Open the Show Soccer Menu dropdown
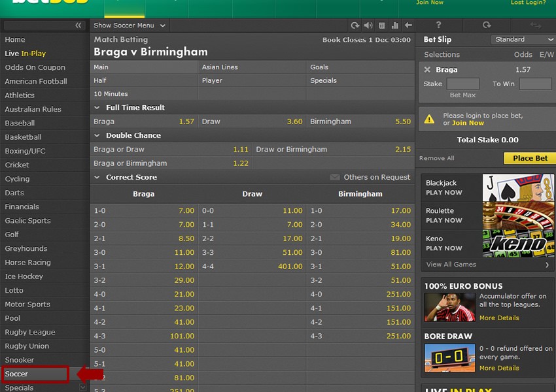 [x=130, y=25]
